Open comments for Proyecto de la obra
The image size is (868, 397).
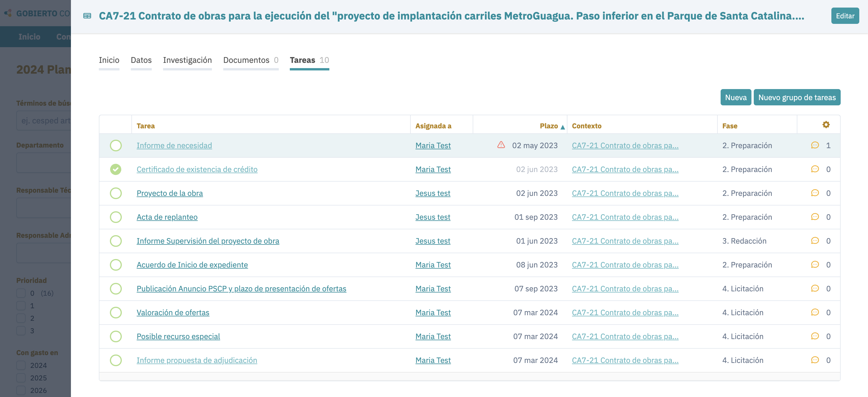[815, 193]
